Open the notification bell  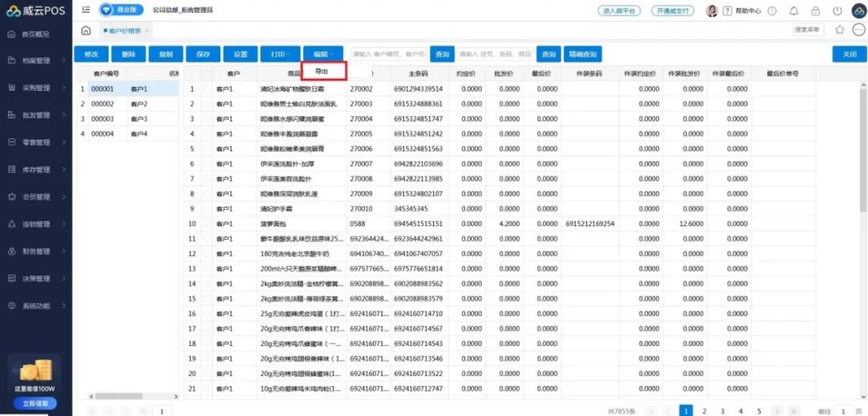(x=794, y=11)
